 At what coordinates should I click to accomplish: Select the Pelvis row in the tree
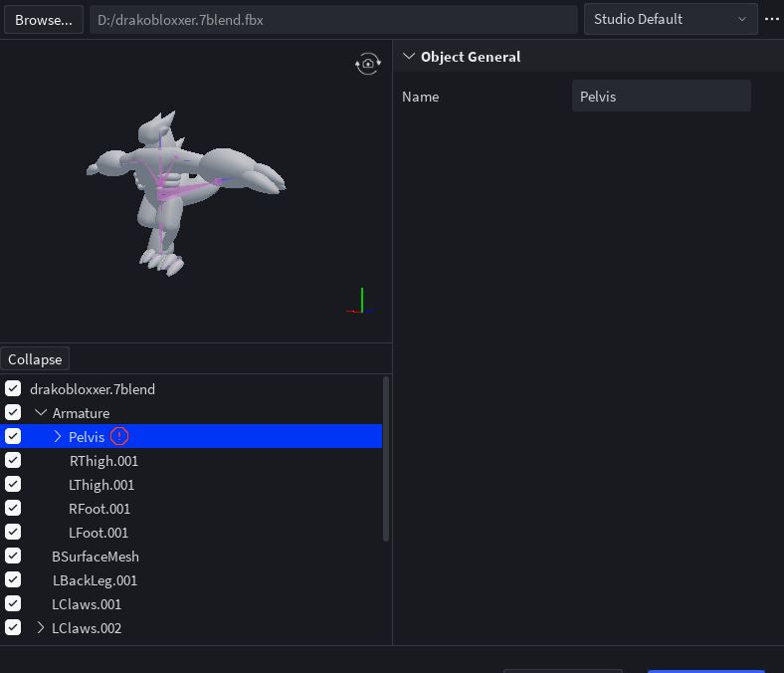[191, 436]
